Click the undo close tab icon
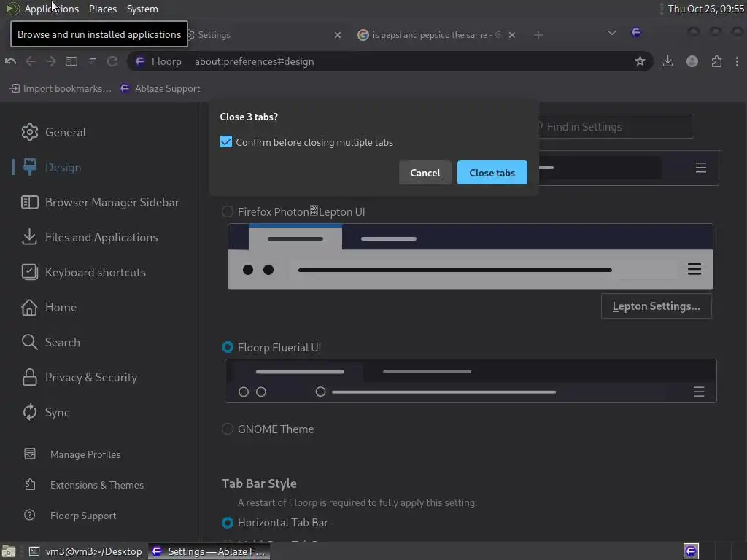 click(x=10, y=61)
